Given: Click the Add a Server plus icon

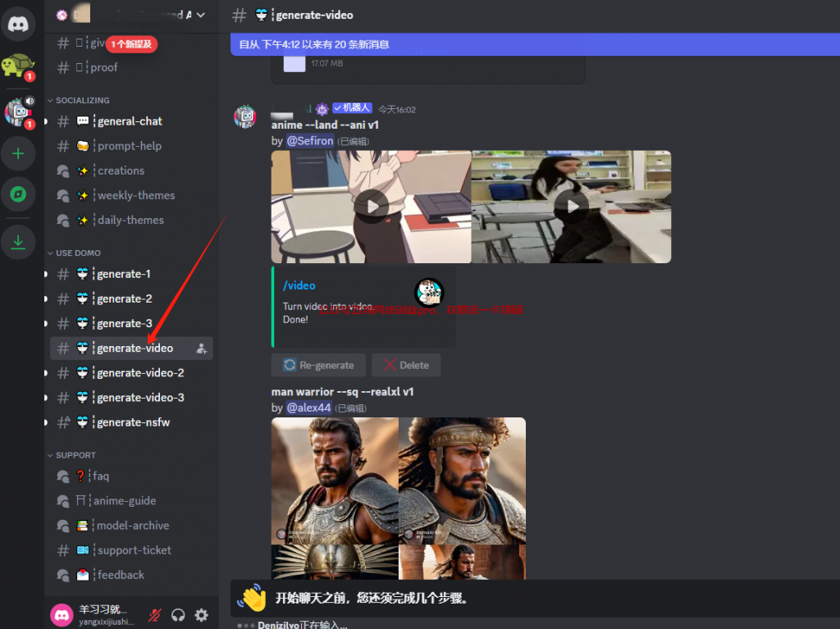Looking at the screenshot, I should [x=18, y=153].
